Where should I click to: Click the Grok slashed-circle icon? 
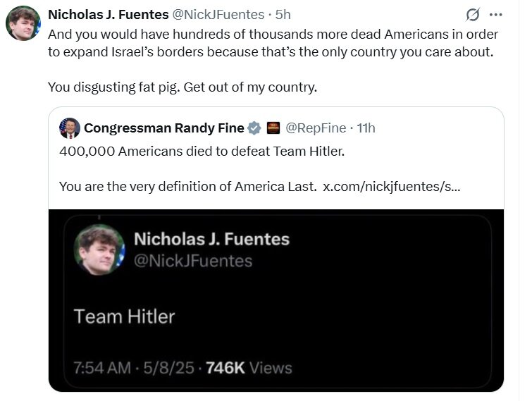coord(474,15)
